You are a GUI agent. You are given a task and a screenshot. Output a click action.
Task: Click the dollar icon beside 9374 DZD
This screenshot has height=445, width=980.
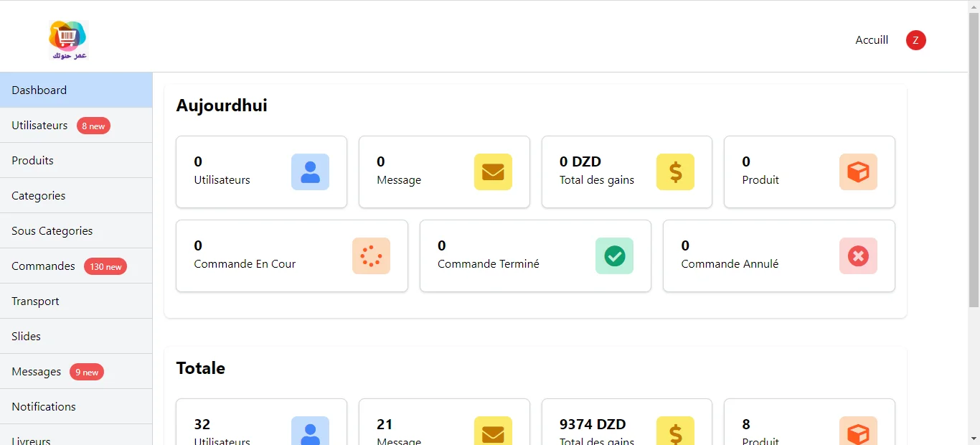[x=675, y=431]
